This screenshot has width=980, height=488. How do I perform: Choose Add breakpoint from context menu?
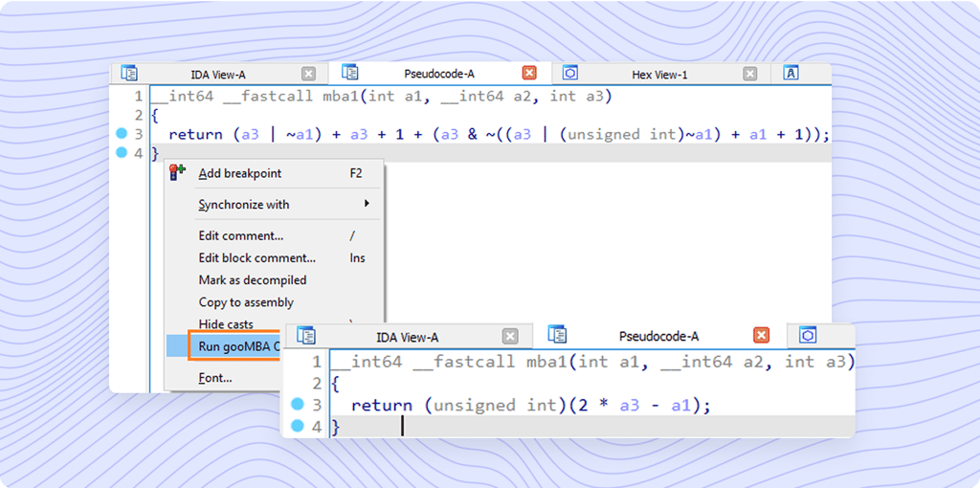(275, 174)
